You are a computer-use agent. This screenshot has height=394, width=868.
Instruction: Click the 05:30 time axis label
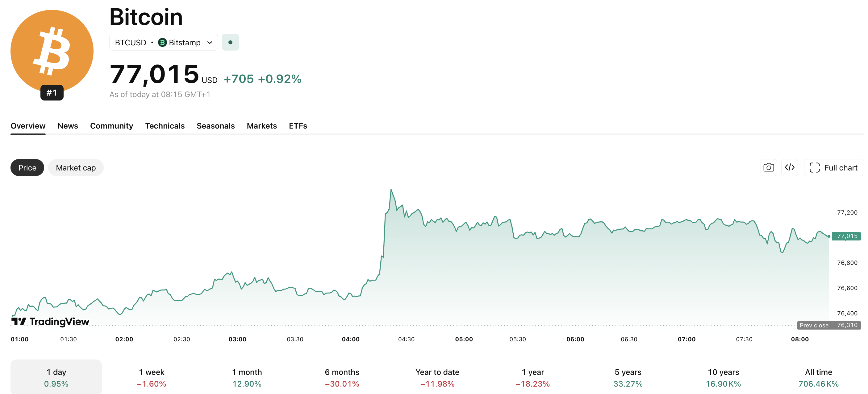click(518, 339)
